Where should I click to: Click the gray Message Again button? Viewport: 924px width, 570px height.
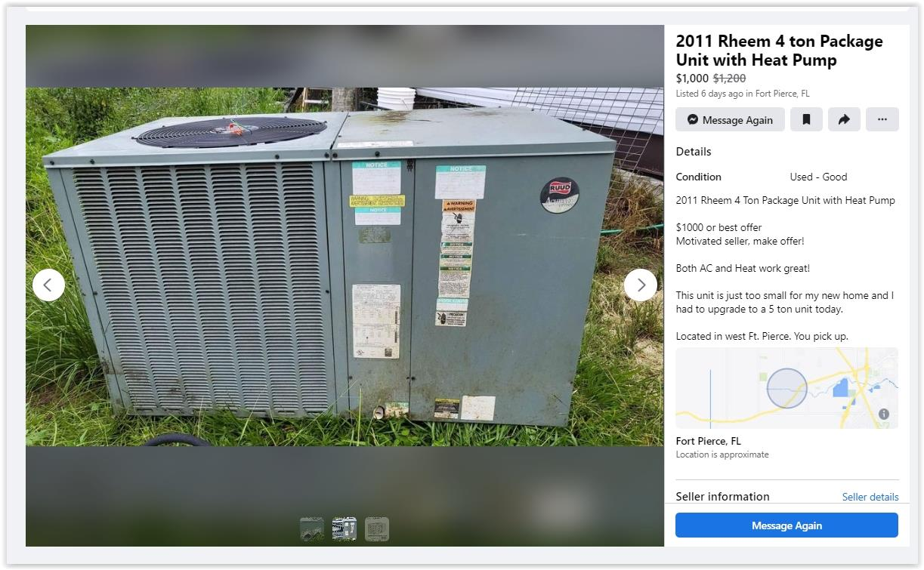730,119
